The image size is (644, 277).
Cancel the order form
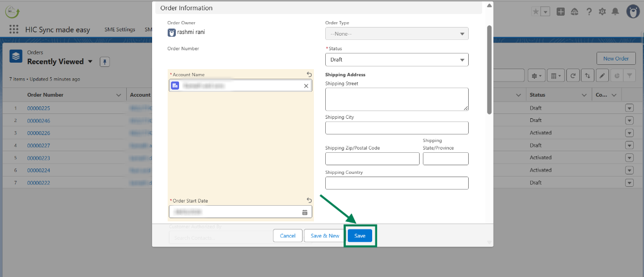[287, 236]
